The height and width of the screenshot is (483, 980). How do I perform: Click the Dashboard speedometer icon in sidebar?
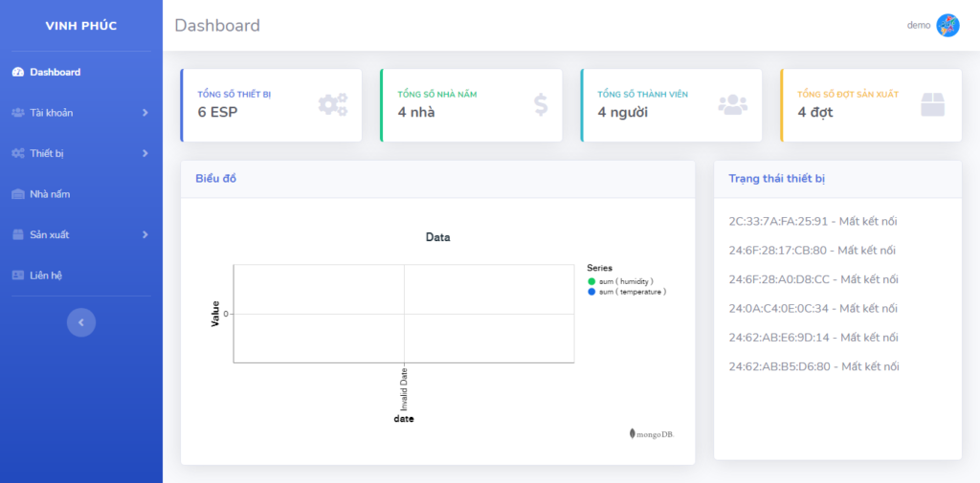tap(18, 73)
